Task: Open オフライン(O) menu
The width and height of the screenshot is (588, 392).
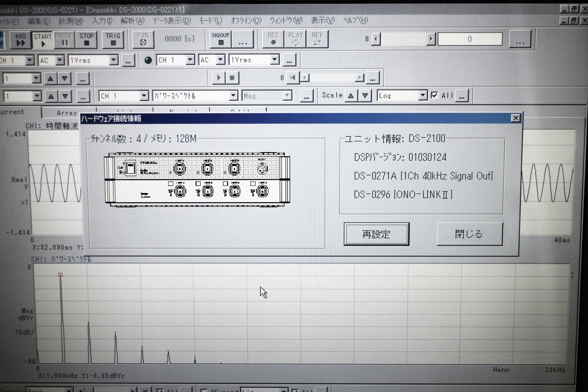Action: point(246,21)
